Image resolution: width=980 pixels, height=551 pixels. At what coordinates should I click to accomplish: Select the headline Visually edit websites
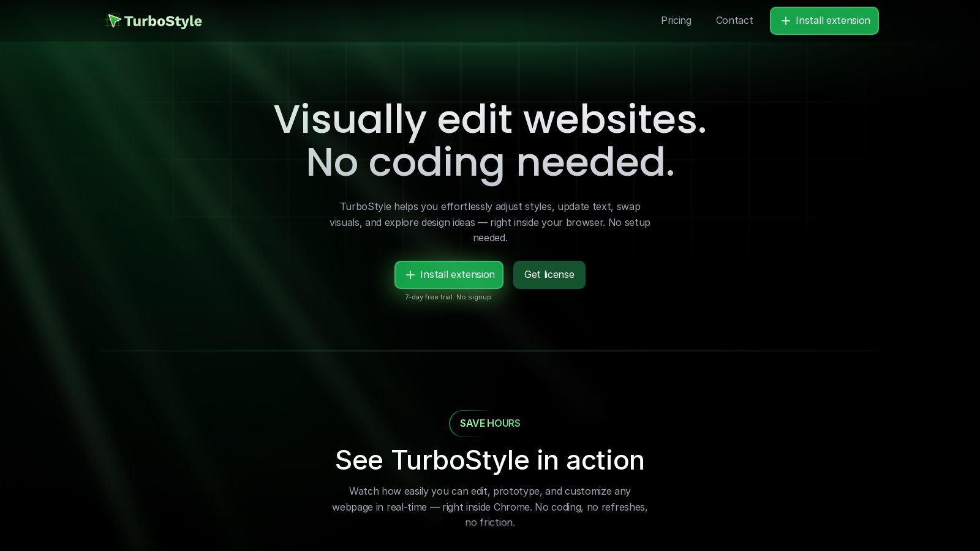pyautogui.click(x=490, y=120)
